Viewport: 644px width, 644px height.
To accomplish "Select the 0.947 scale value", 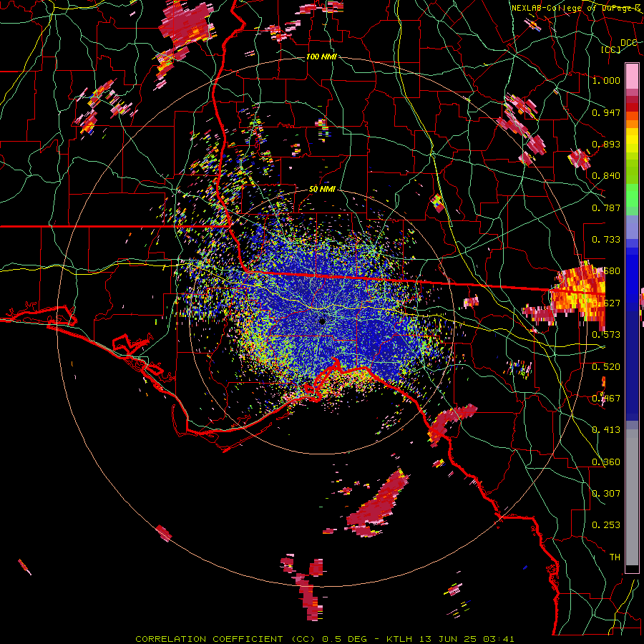I will click(606, 112).
